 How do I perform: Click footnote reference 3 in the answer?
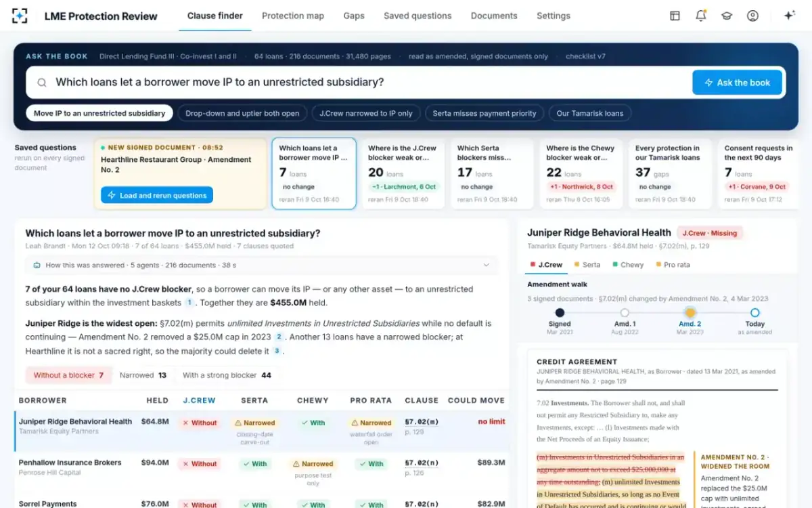click(x=276, y=351)
